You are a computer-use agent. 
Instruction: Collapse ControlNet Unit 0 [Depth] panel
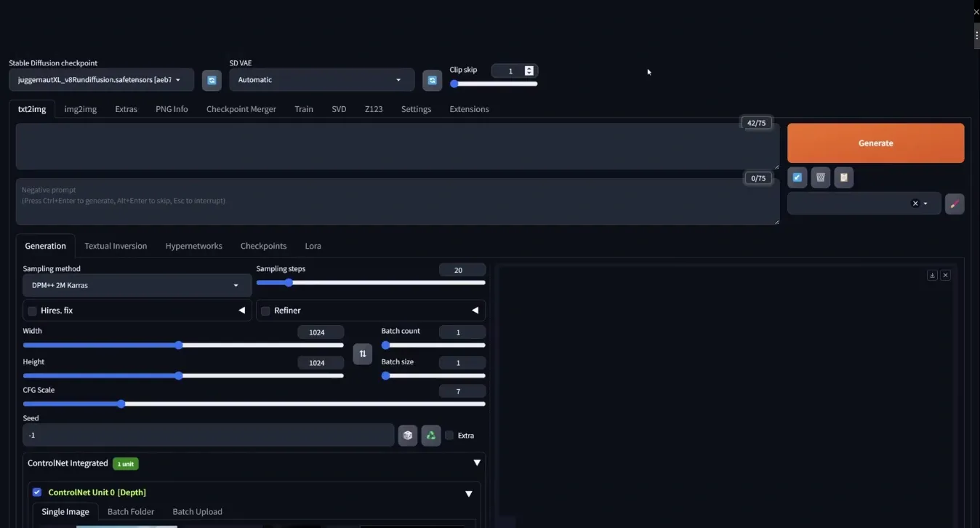tap(469, 494)
